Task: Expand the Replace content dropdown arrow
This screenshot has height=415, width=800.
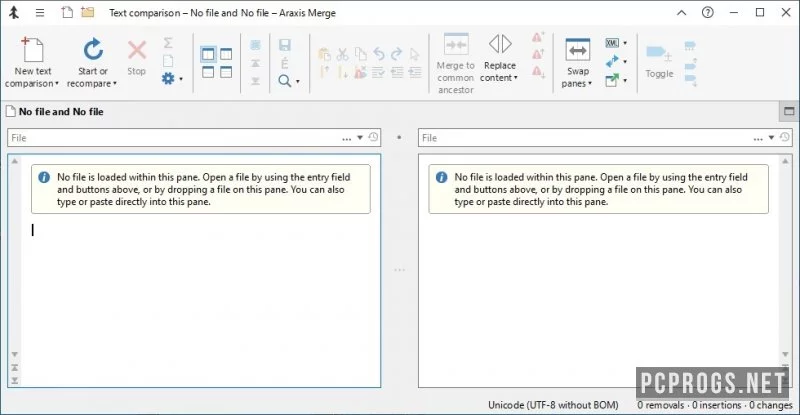Action: click(x=516, y=78)
